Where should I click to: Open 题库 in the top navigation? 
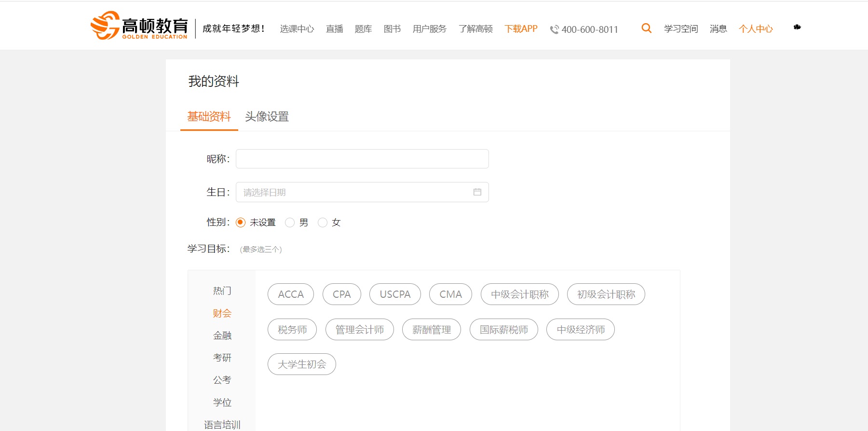click(x=364, y=29)
